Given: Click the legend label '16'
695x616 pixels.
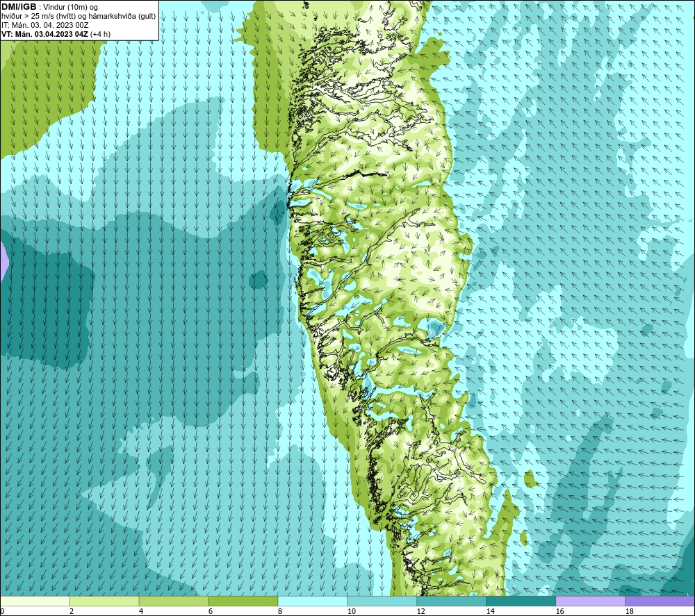Looking at the screenshot, I should [x=560, y=612].
